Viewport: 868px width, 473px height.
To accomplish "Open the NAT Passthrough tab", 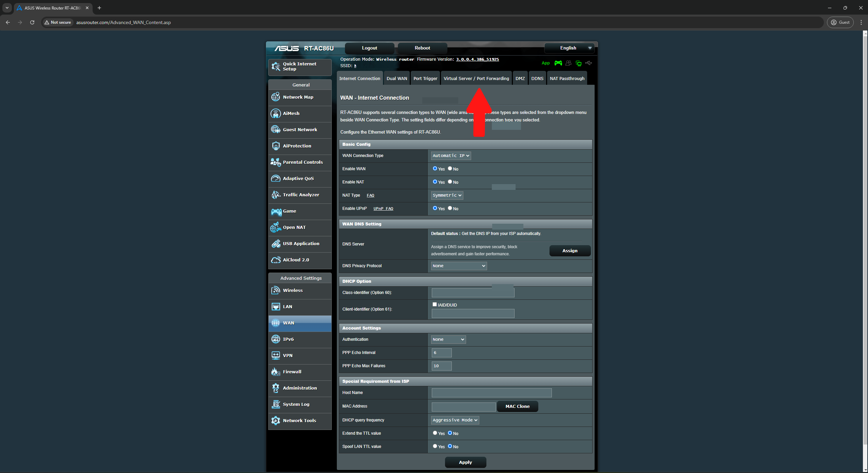I will [567, 78].
